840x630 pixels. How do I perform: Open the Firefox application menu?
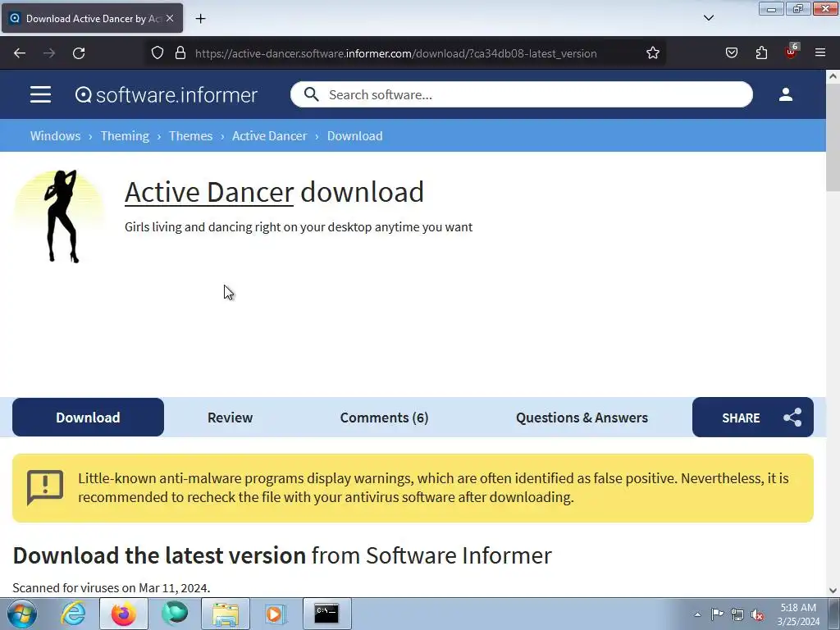click(x=820, y=53)
